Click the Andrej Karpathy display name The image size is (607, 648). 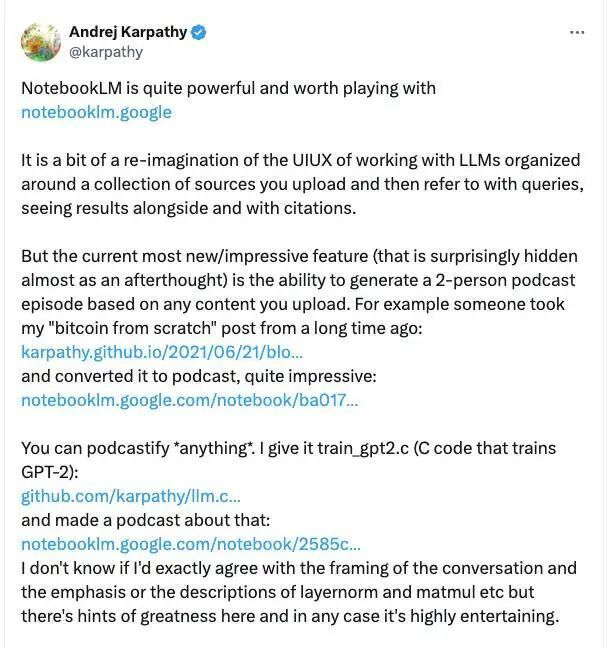(127, 32)
